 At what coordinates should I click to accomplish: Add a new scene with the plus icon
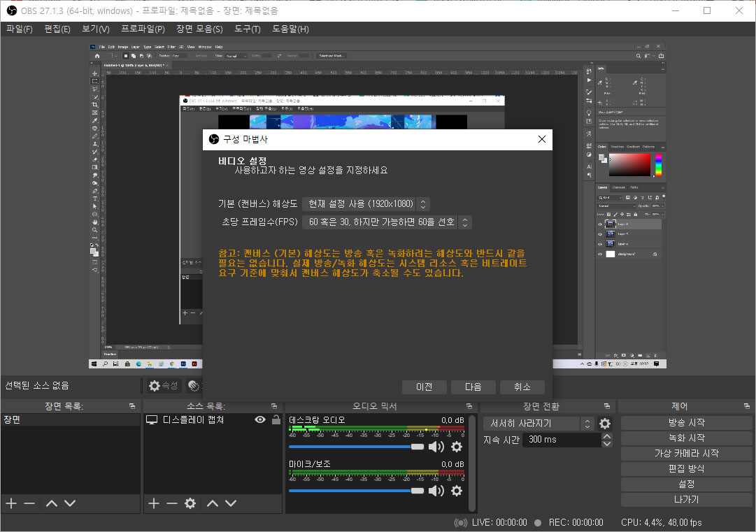(x=11, y=503)
